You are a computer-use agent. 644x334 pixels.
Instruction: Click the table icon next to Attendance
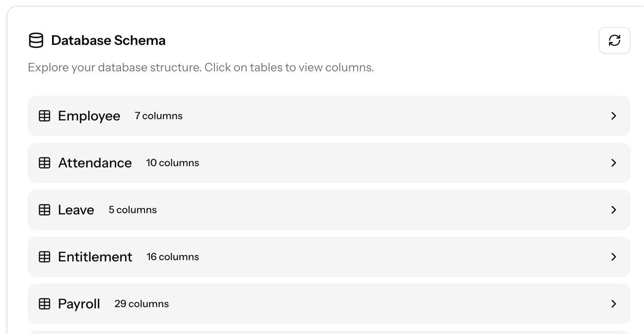[45, 163]
